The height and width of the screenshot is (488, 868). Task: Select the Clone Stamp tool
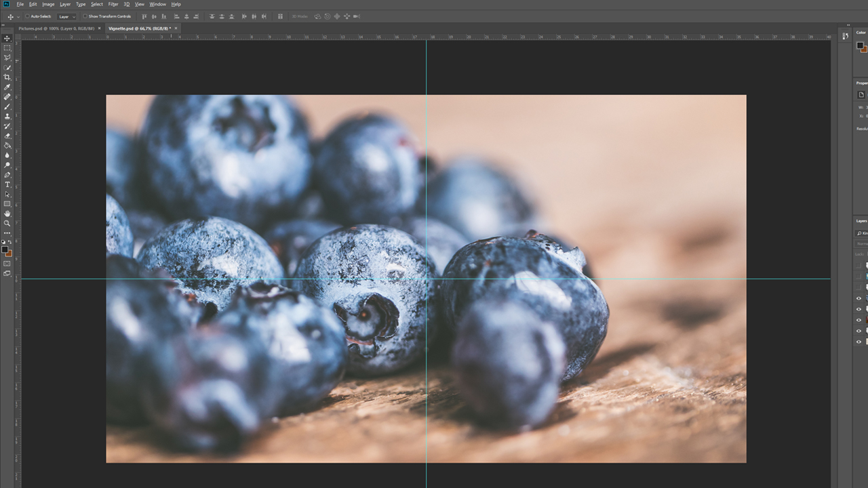pos(7,116)
